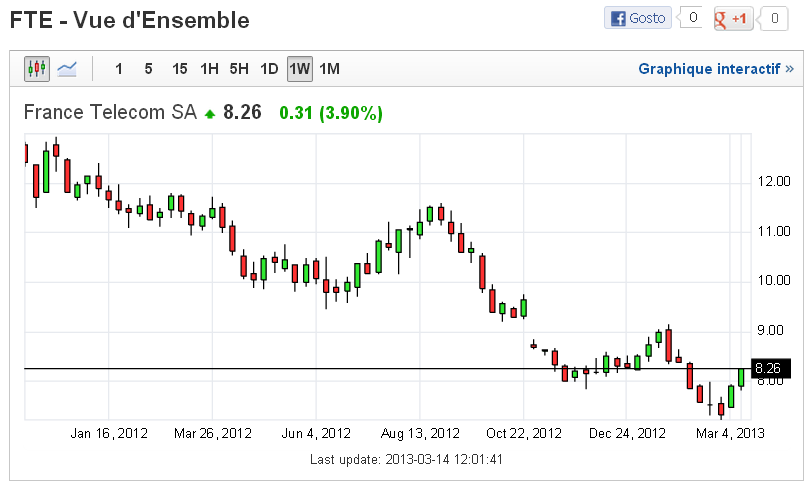Switch to line chart view
The width and height of the screenshot is (808, 502).
(x=67, y=69)
